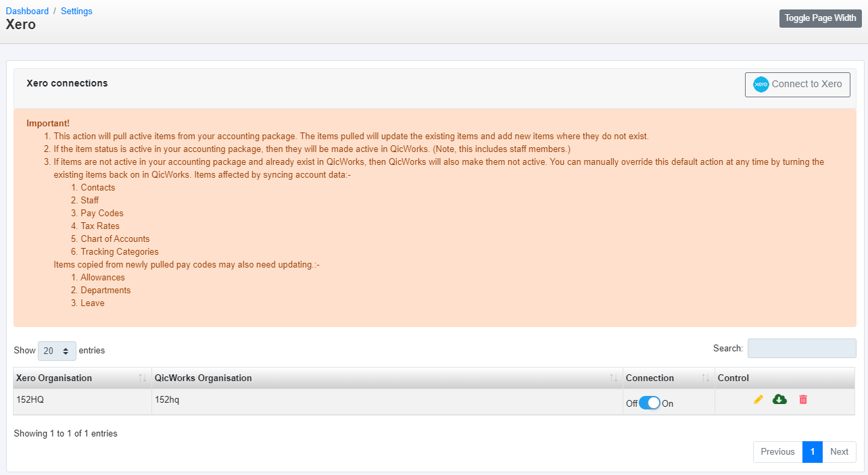Click the Contacts list item

pos(98,187)
